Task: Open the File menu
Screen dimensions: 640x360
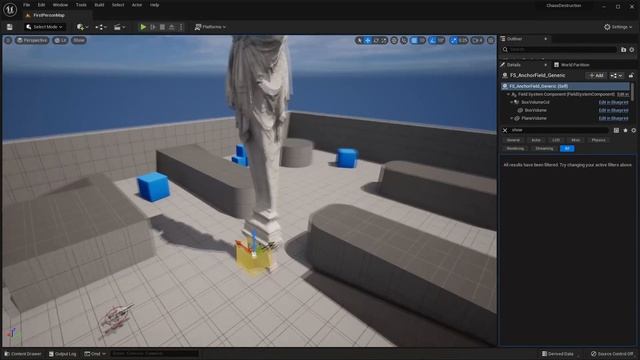Action: pos(27,5)
